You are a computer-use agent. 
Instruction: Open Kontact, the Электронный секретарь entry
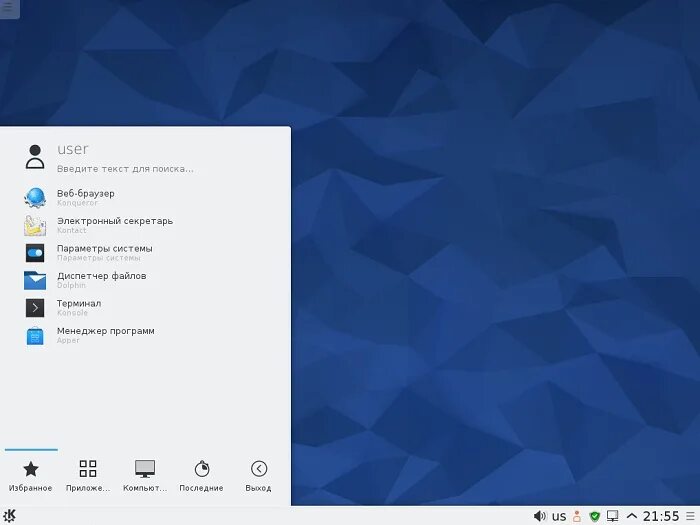tap(147, 225)
